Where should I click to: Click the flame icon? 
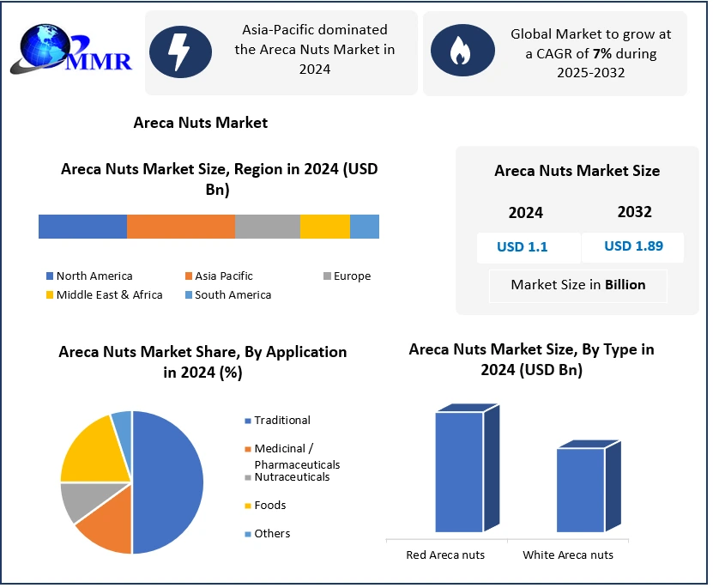[461, 52]
